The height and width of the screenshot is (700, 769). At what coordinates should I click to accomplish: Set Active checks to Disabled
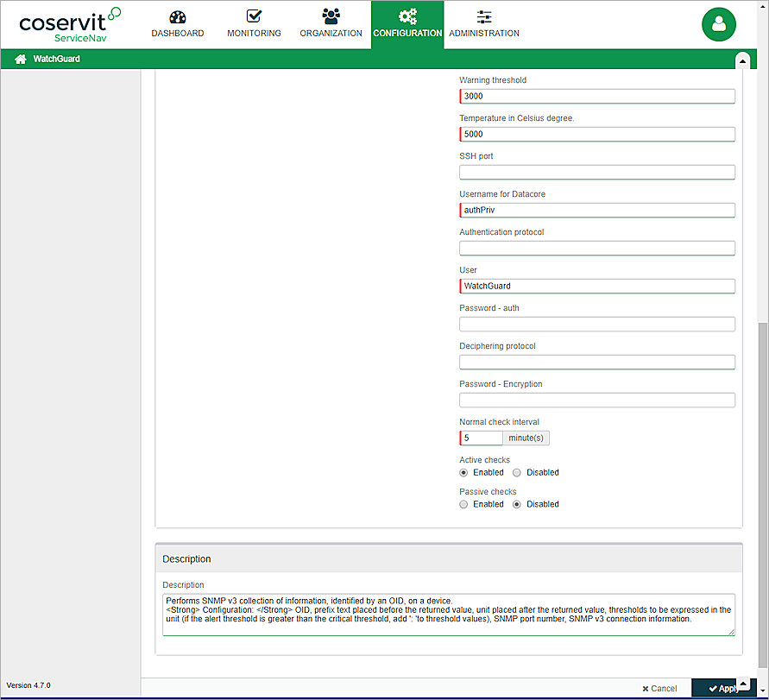(x=517, y=473)
